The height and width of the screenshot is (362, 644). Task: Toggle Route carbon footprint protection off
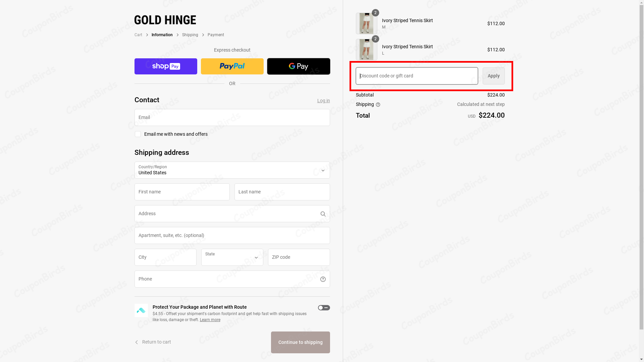click(324, 308)
